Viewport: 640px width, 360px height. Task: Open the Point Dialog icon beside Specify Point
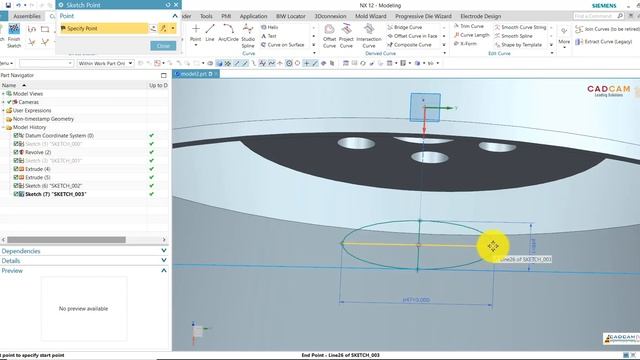coord(153,28)
